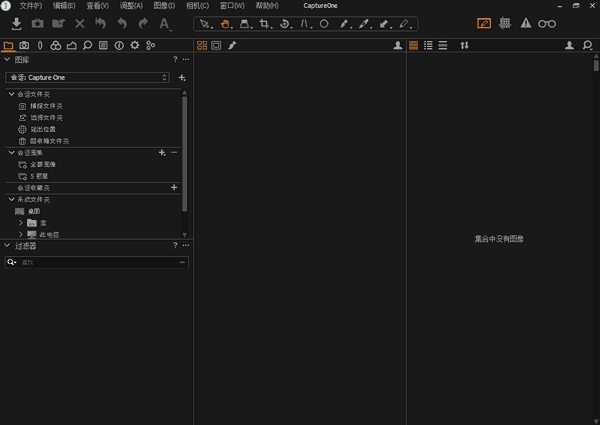Click the plus button in 会话图集 row
The height and width of the screenshot is (425, 600).
point(162,153)
